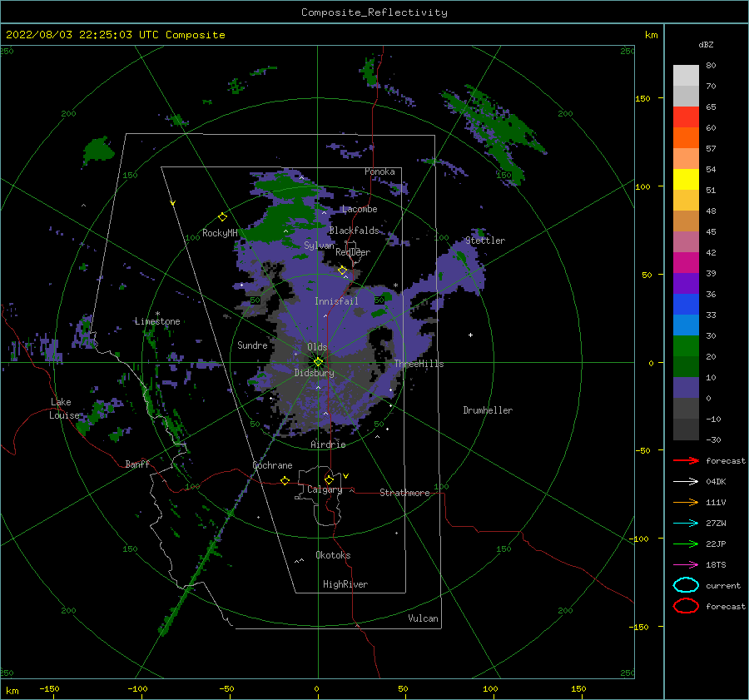Click the green 22JP arrow icon
Image resolution: width=749 pixels, height=700 pixels.
pos(686,544)
